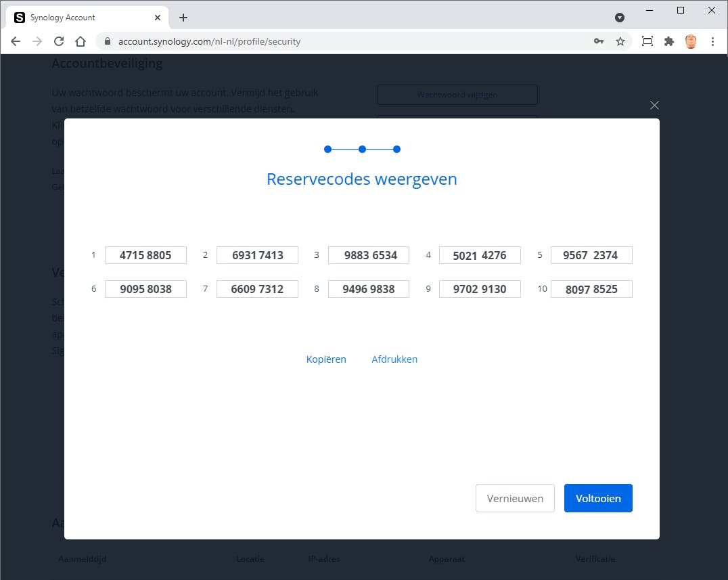Select backup code 9496 9838
This screenshot has width=728, height=580.
click(369, 289)
